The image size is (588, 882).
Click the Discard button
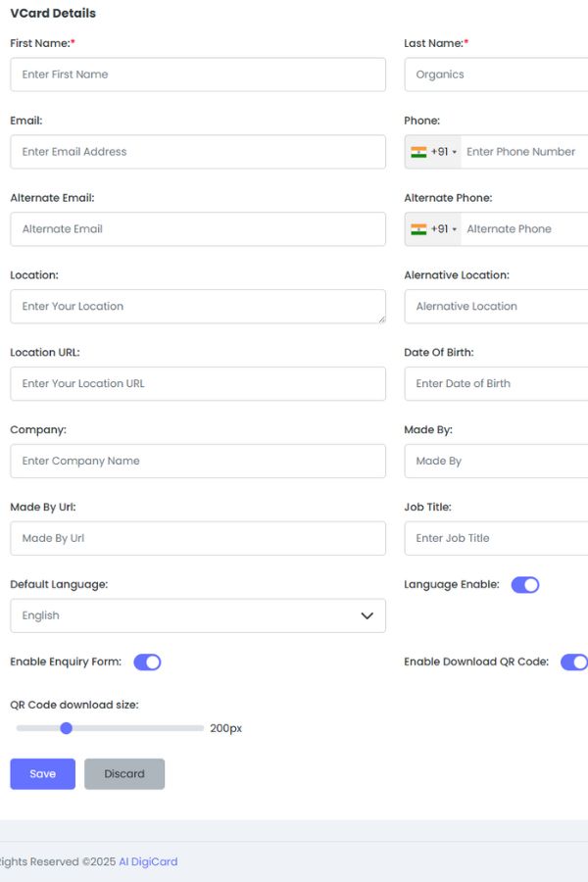click(x=124, y=774)
